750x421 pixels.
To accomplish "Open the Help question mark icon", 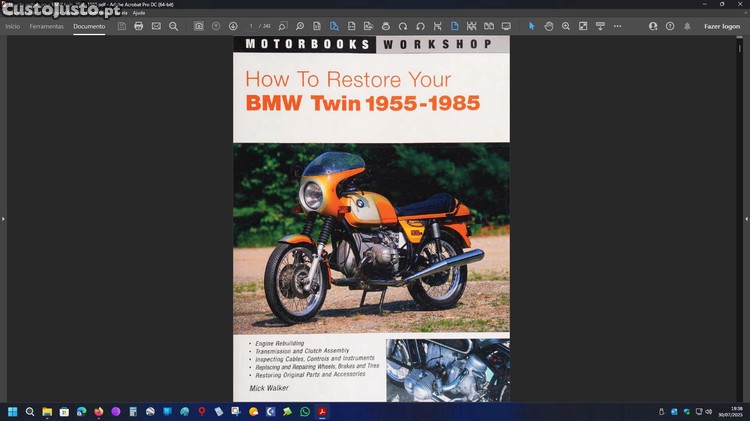I will tap(670, 26).
